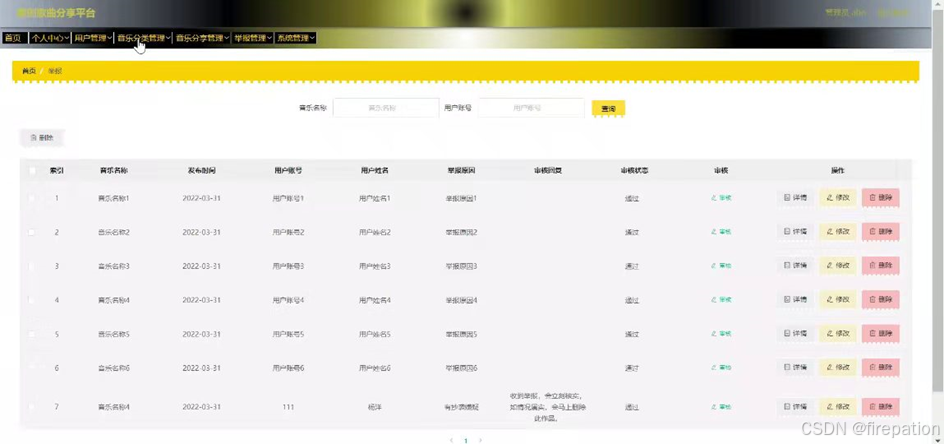Click the 用户账号3 cell
The height and width of the screenshot is (444, 944).
pos(288,266)
